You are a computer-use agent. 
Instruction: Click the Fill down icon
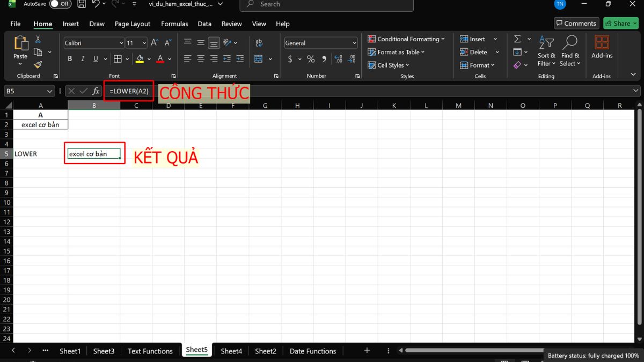pyautogui.click(x=517, y=52)
